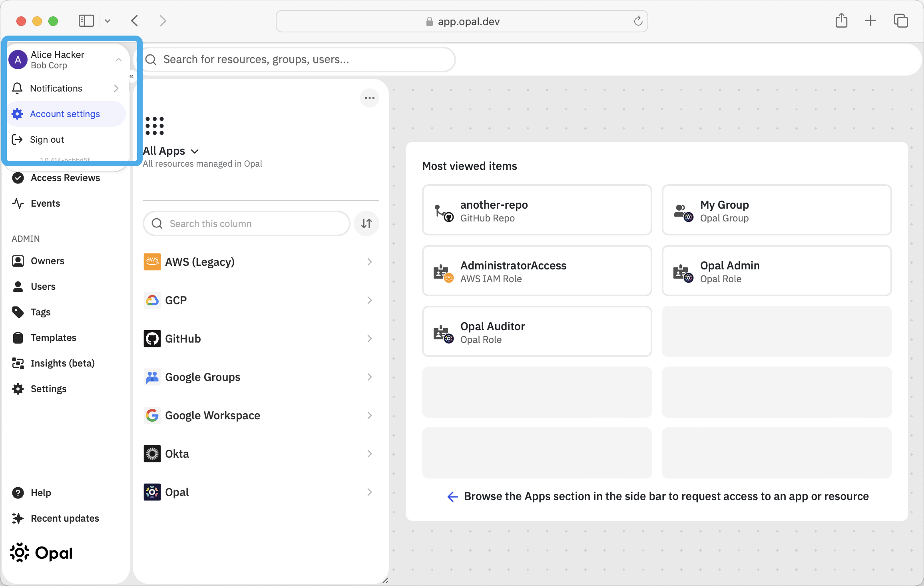Click the Help label in sidebar
The height and width of the screenshot is (586, 924).
pyautogui.click(x=41, y=493)
